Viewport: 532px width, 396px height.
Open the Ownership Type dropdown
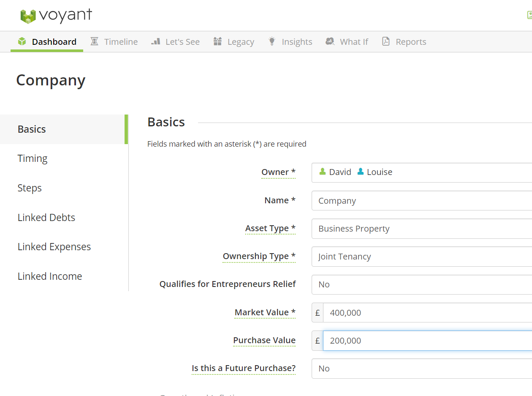coord(422,257)
